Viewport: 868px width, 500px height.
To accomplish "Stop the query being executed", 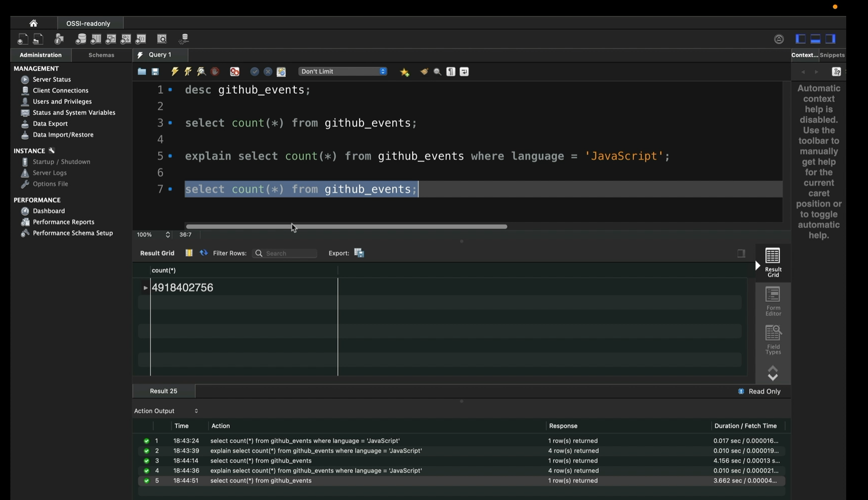I will click(215, 71).
